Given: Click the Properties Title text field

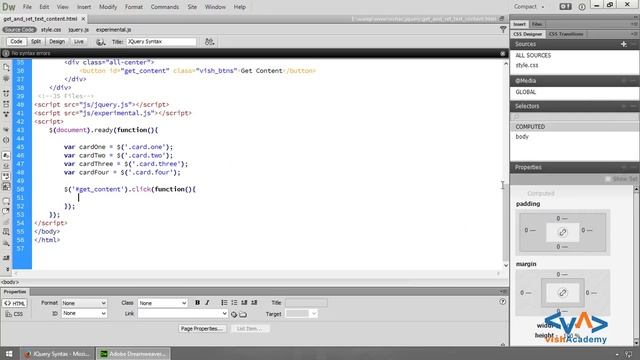Looking at the screenshot, I should click(306, 303).
